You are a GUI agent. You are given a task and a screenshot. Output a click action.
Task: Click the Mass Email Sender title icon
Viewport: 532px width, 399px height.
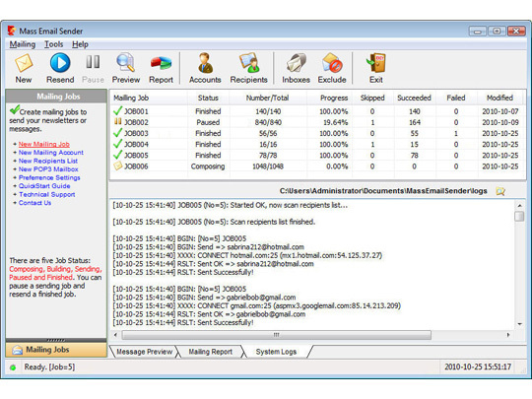tap(11, 31)
